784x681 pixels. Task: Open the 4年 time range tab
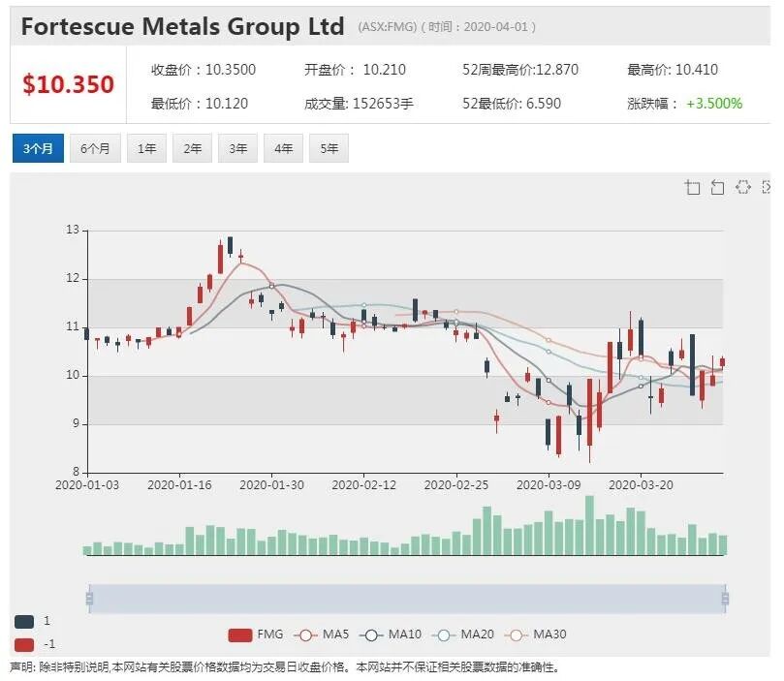(x=284, y=148)
